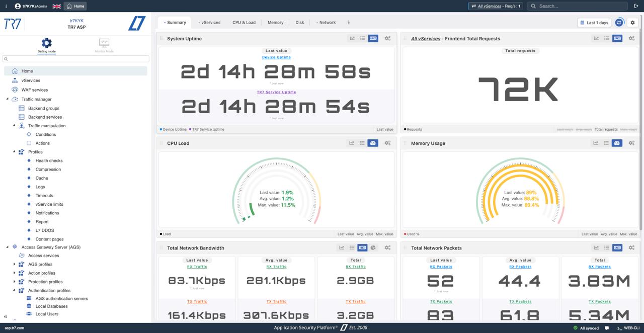Switch to the CPU & Load tab
Viewport: 644px width, 333px height.
pos(244,23)
